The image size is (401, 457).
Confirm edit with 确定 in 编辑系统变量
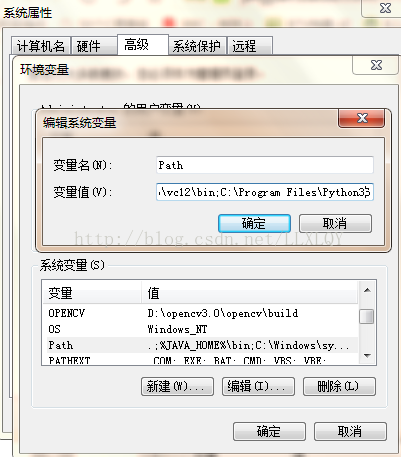tap(254, 223)
